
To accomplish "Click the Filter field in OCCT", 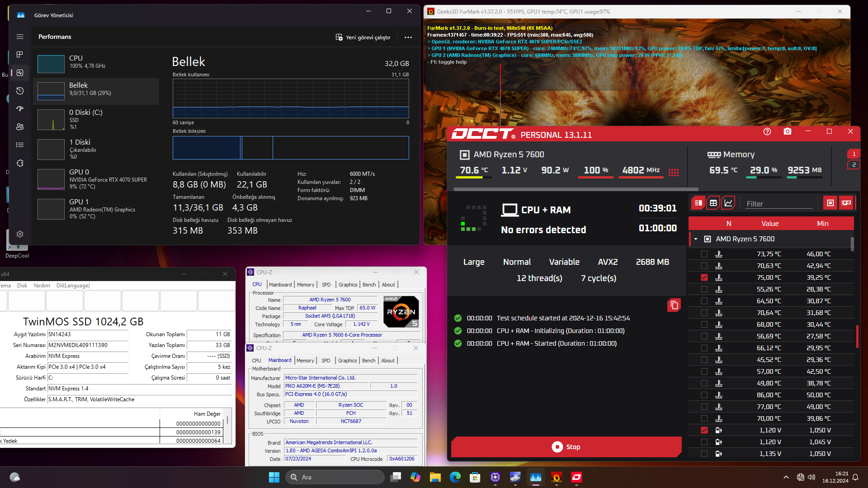I will pos(778,204).
